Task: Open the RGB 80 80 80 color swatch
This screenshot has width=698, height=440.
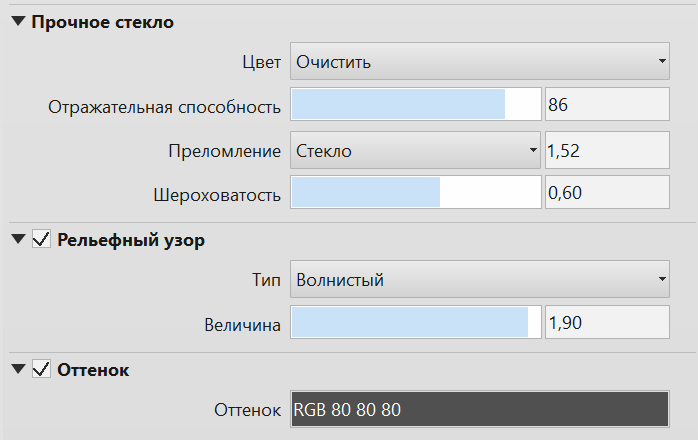Action: point(479,409)
